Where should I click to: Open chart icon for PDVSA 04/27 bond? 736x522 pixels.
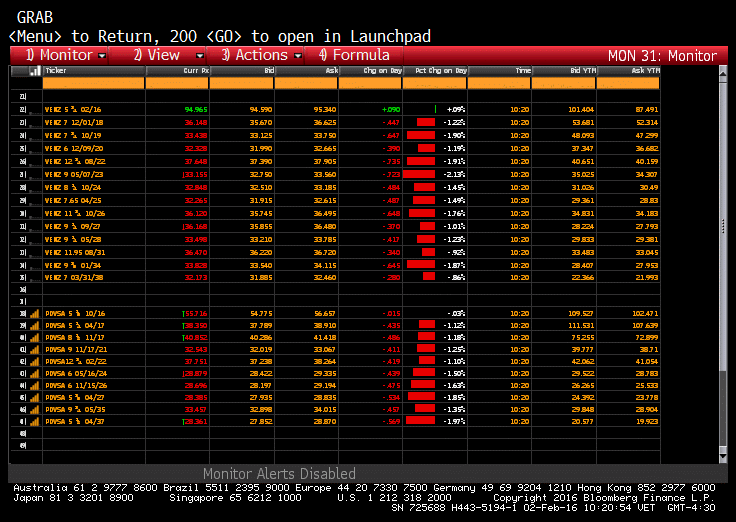click(x=35, y=398)
